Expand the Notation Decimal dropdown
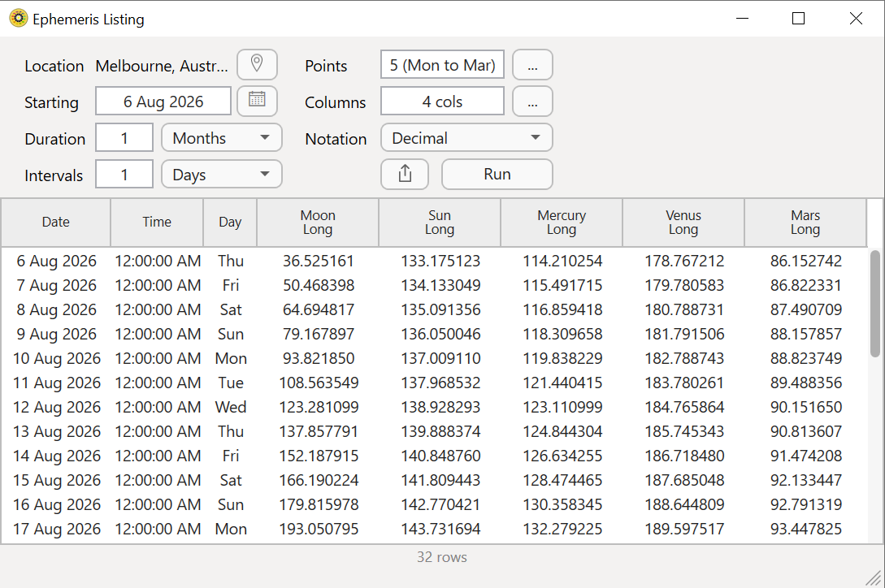This screenshot has width=885, height=588. click(x=466, y=138)
